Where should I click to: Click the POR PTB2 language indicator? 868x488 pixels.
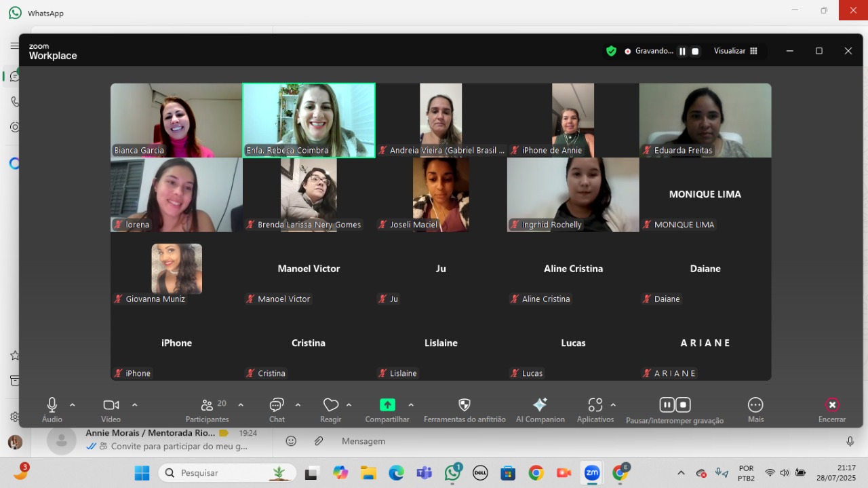click(746, 472)
